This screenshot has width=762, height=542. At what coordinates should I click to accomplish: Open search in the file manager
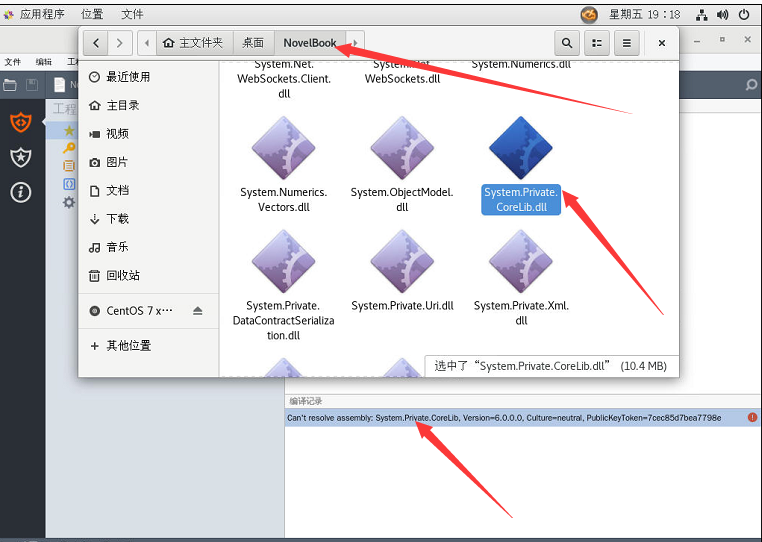pyautogui.click(x=567, y=43)
